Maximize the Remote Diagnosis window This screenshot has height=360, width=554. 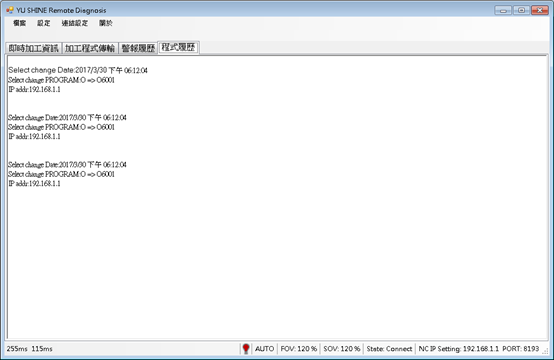521,10
